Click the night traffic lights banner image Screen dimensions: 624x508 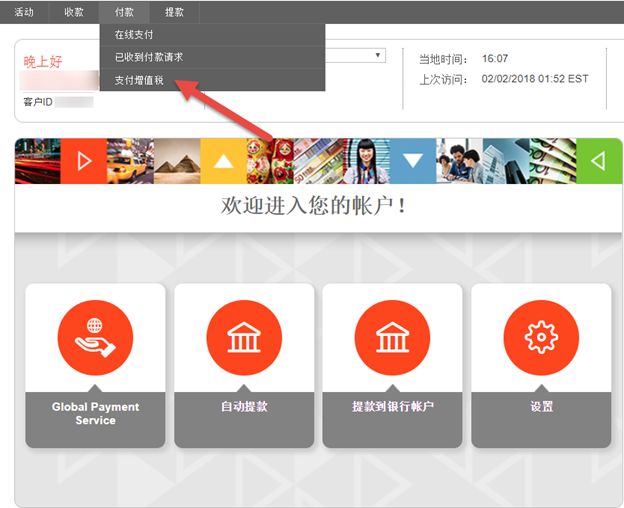38,161
